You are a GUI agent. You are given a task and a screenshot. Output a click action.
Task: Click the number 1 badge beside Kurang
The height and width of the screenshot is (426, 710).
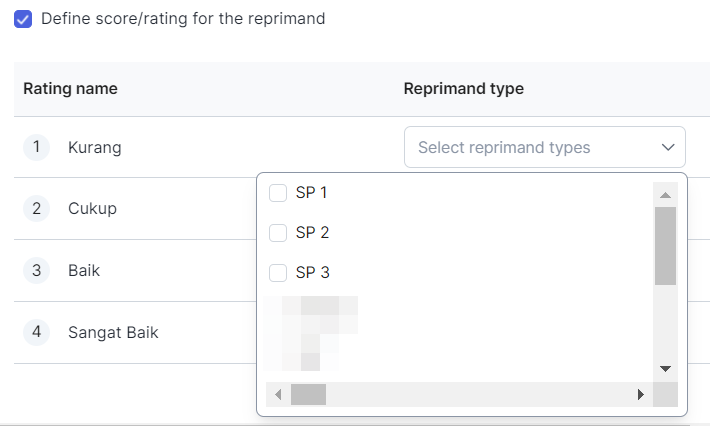36,148
